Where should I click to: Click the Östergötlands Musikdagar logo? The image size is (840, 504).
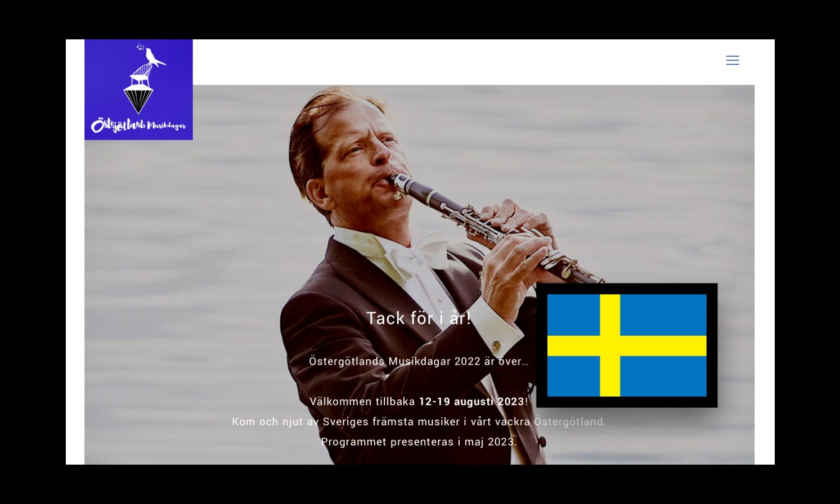pyautogui.click(x=138, y=89)
